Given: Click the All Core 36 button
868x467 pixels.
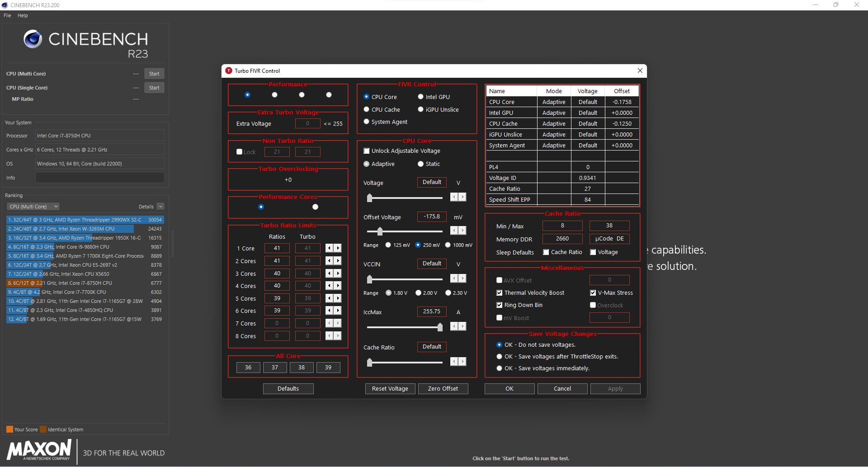Looking at the screenshot, I should [248, 368].
